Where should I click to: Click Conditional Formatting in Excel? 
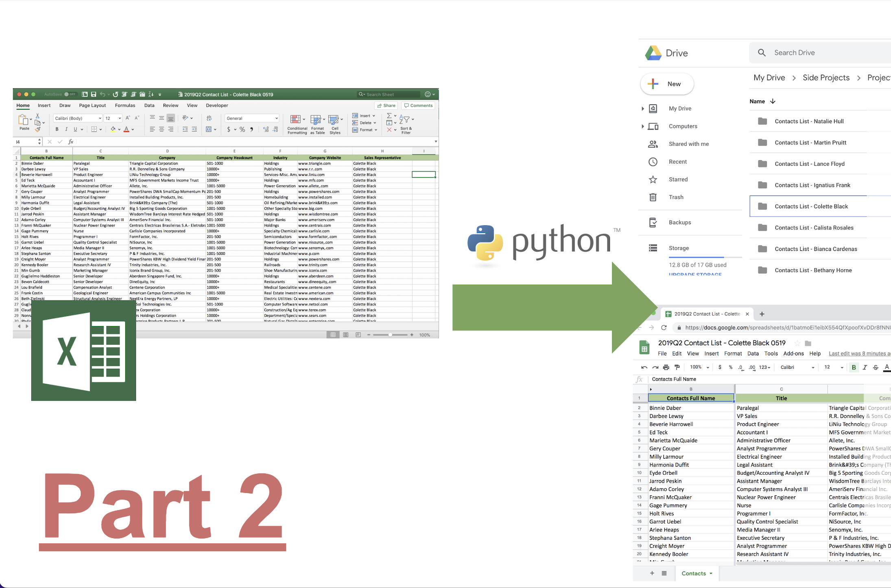[297, 124]
